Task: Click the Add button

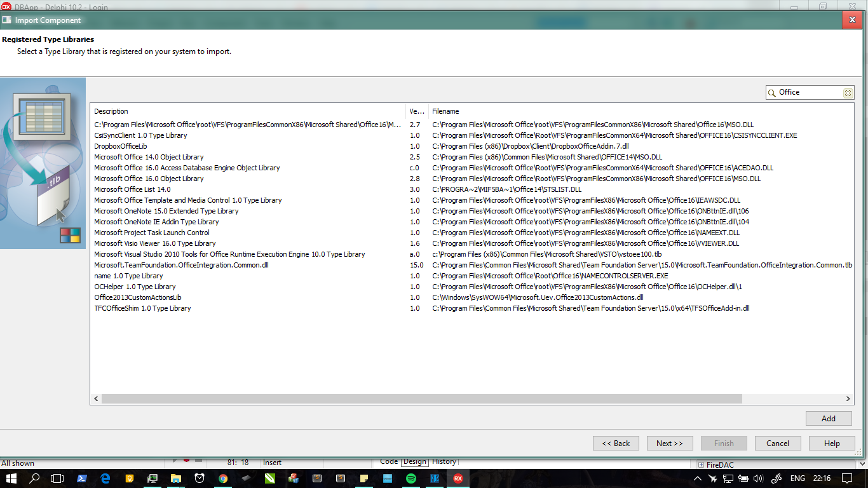Action: point(829,419)
